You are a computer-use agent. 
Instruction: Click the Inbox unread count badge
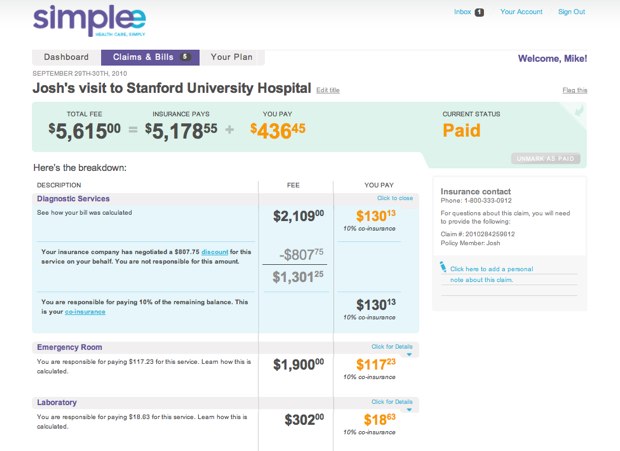point(479,12)
